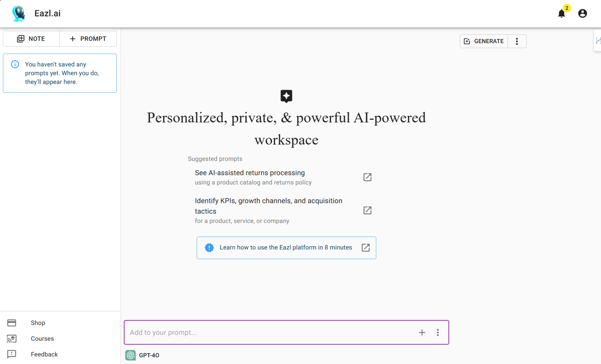Click the sparkle chat icon above headline
This screenshot has height=364, width=601.
click(x=286, y=96)
